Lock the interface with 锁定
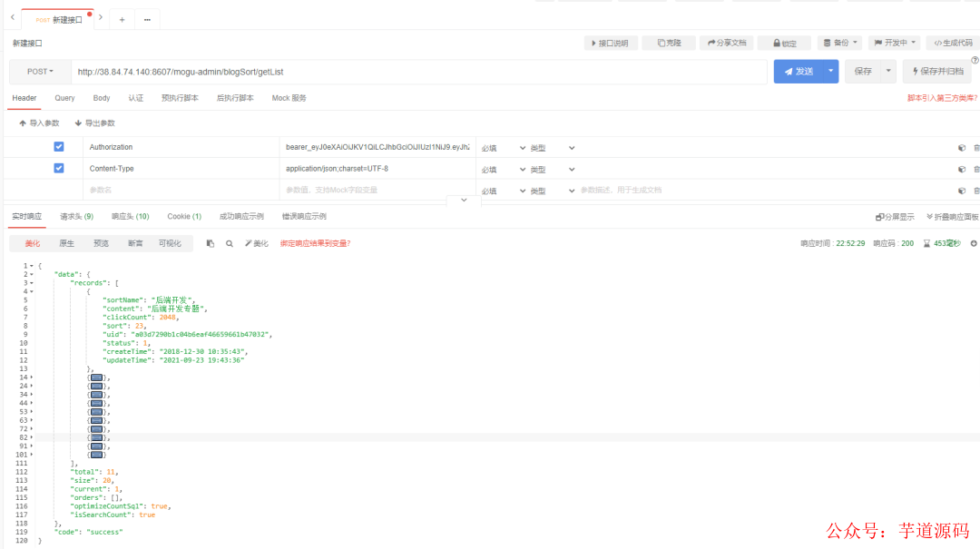The image size is (980, 549). [x=784, y=44]
